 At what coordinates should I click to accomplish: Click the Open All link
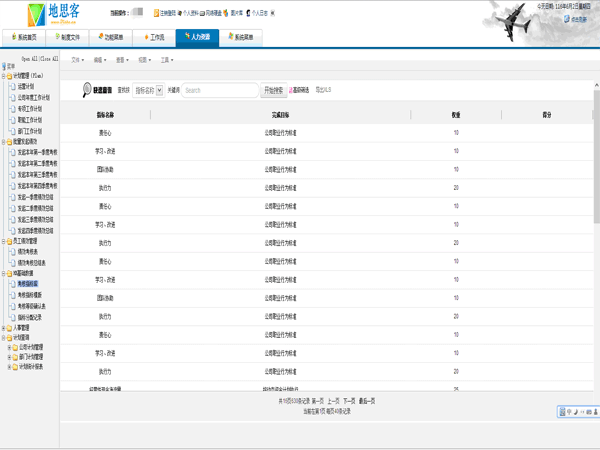click(29, 59)
